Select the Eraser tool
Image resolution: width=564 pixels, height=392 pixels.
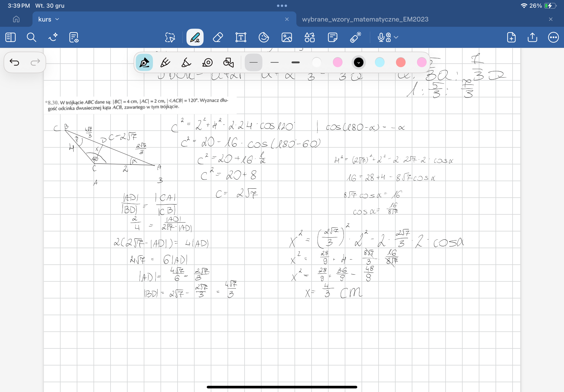(218, 37)
